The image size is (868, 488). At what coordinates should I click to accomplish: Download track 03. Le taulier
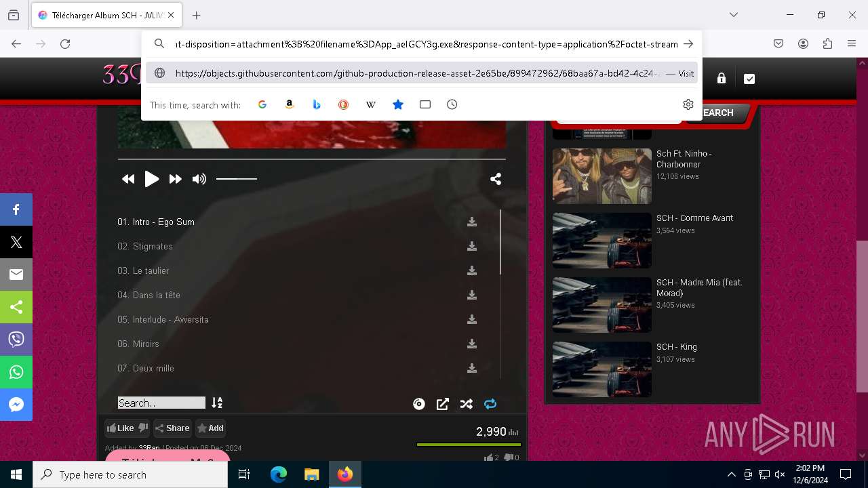coord(472,270)
